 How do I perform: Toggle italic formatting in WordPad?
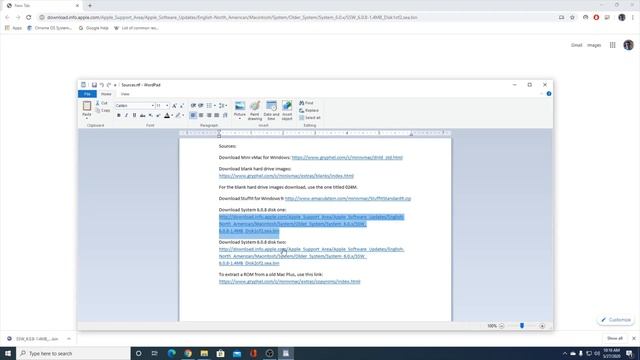(127, 116)
